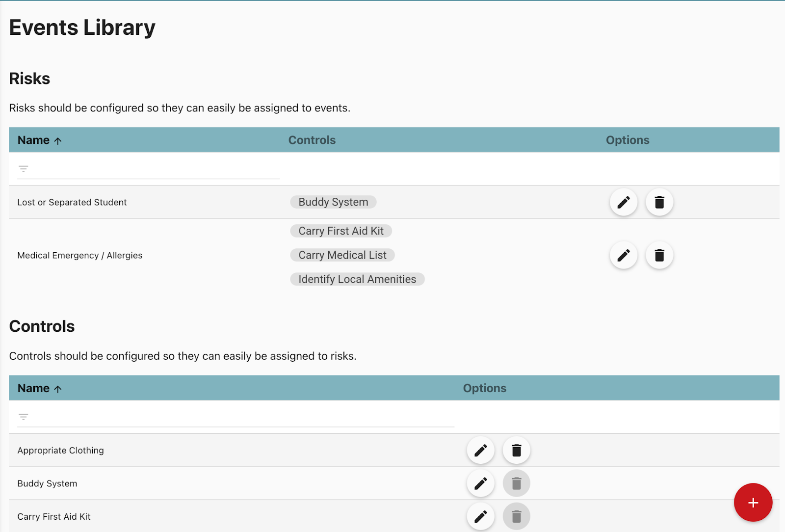Delete the Medical Emergency / Allergies risk
This screenshot has width=785, height=532.
click(659, 255)
